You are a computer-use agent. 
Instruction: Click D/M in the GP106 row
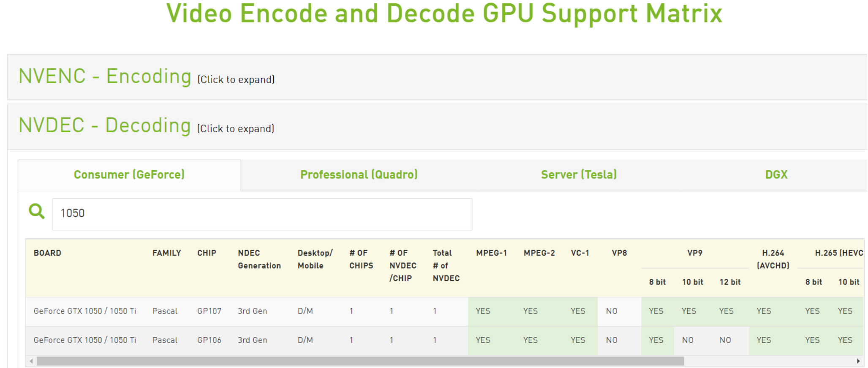(305, 341)
